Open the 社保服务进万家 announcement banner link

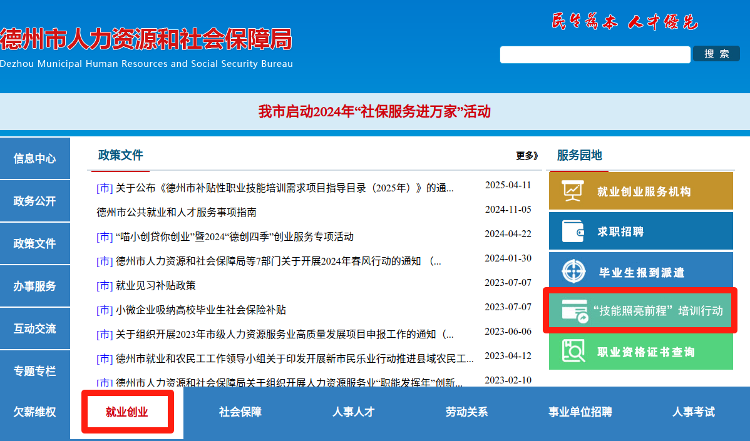374,112
